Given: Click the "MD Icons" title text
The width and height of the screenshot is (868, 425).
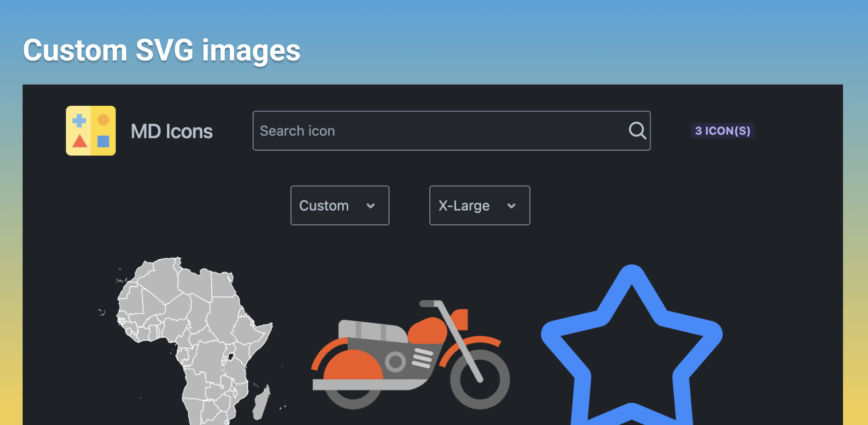Looking at the screenshot, I should coord(172,131).
